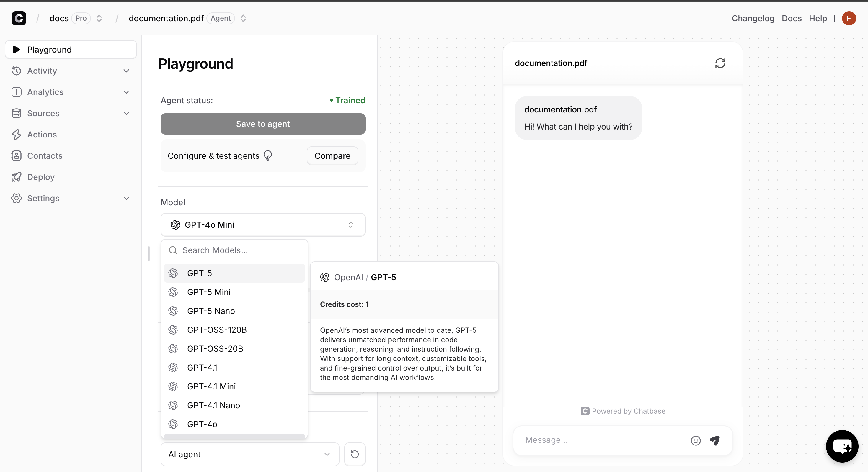Open the emoji picker in message box

point(696,440)
